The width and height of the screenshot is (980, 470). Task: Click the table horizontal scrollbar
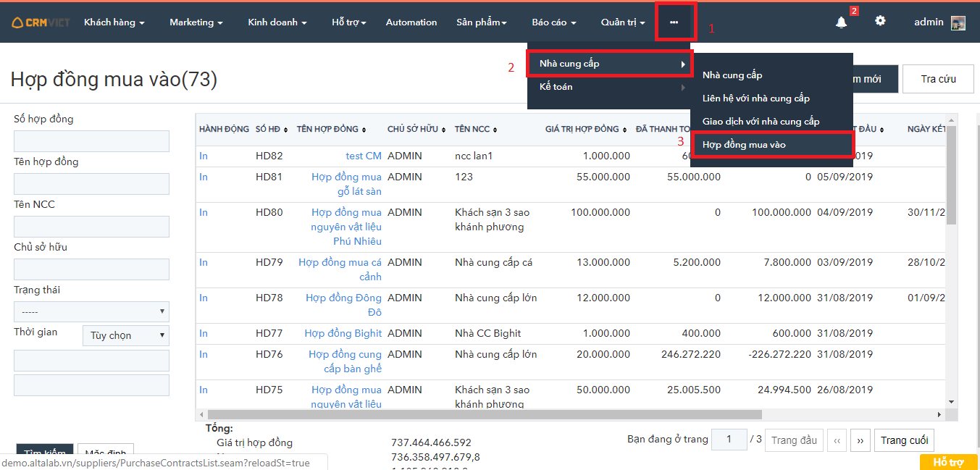(x=485, y=415)
